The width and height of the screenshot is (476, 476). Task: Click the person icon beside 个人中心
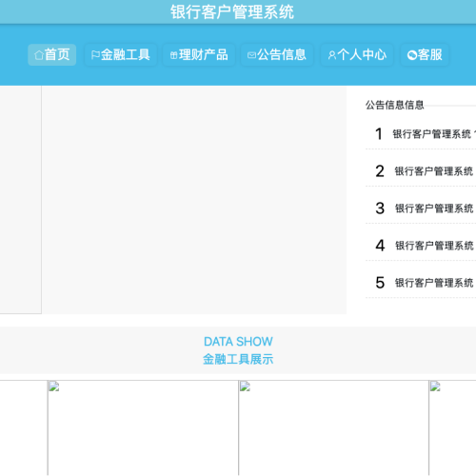click(332, 55)
